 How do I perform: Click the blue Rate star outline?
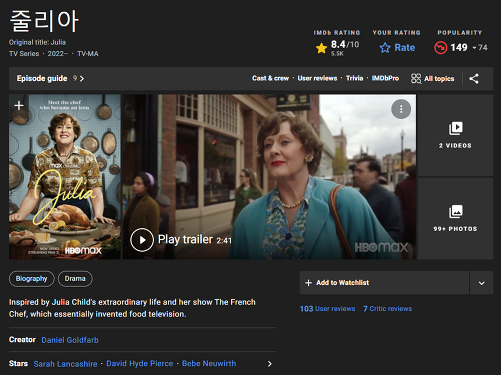[385, 48]
